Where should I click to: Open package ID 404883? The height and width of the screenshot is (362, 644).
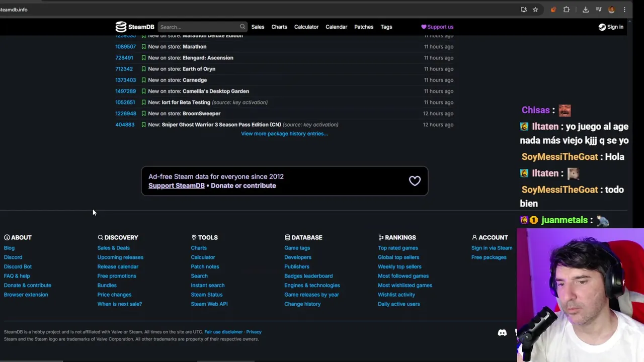pos(125,125)
